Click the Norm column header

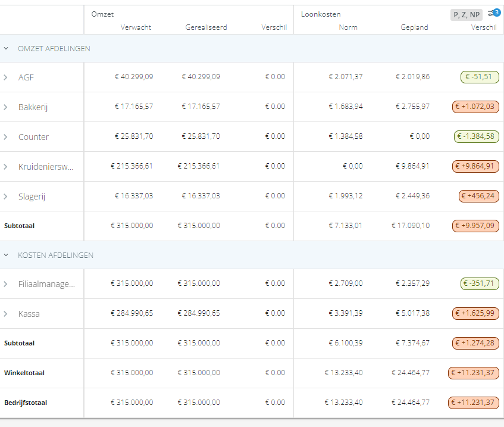tap(348, 27)
